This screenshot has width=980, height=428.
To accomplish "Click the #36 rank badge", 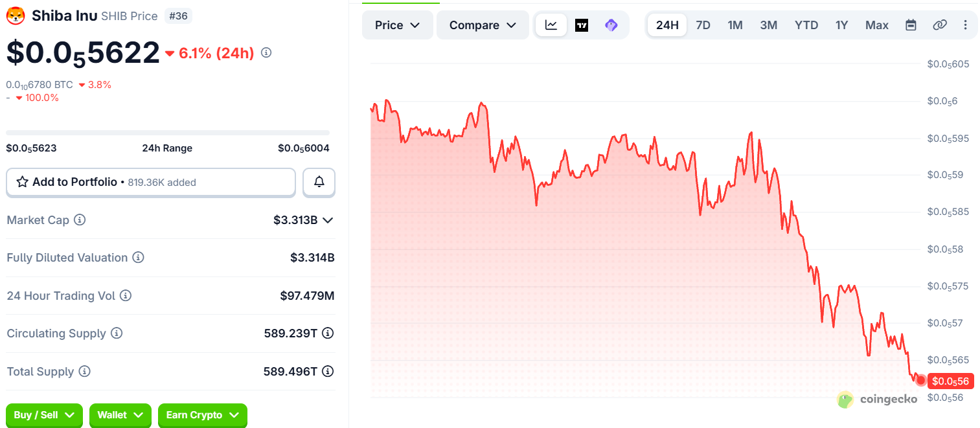I will (178, 16).
